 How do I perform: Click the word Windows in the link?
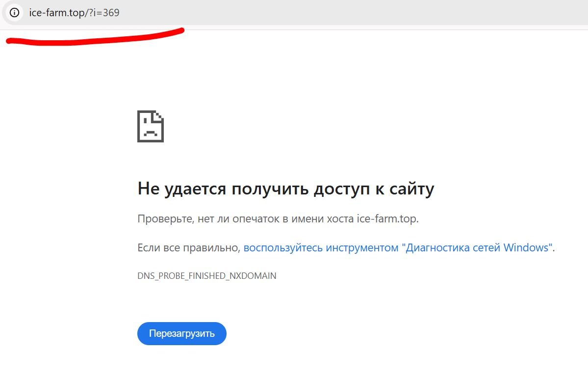coord(525,248)
